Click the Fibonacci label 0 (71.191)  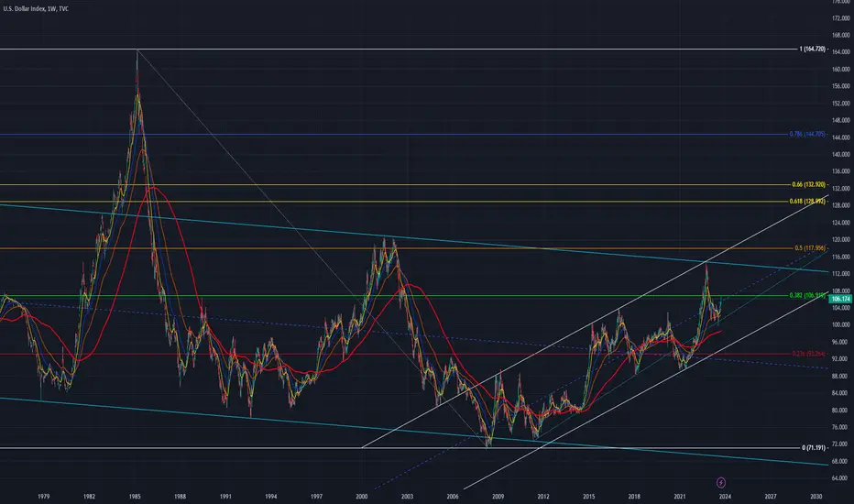(815, 448)
